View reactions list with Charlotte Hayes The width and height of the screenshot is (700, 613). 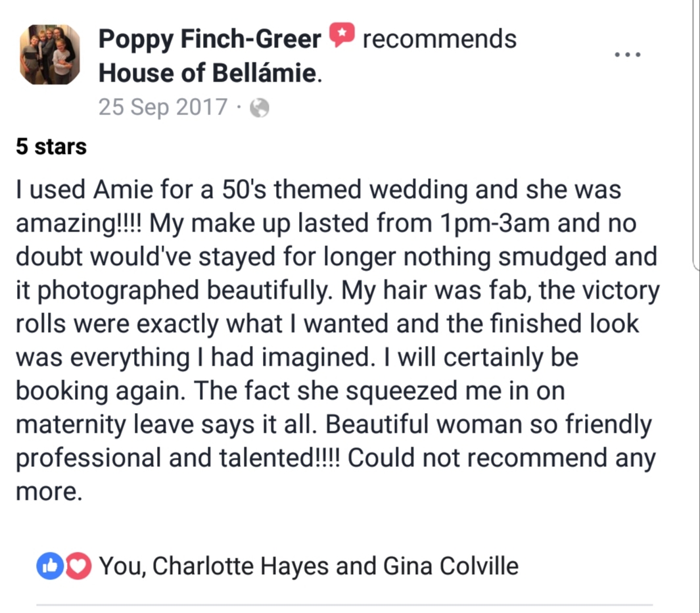[308, 566]
